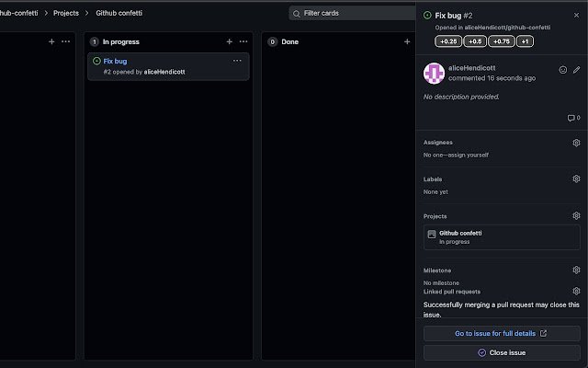Open Linked pull requests settings gear
The width and height of the screenshot is (588, 368).
click(x=576, y=291)
